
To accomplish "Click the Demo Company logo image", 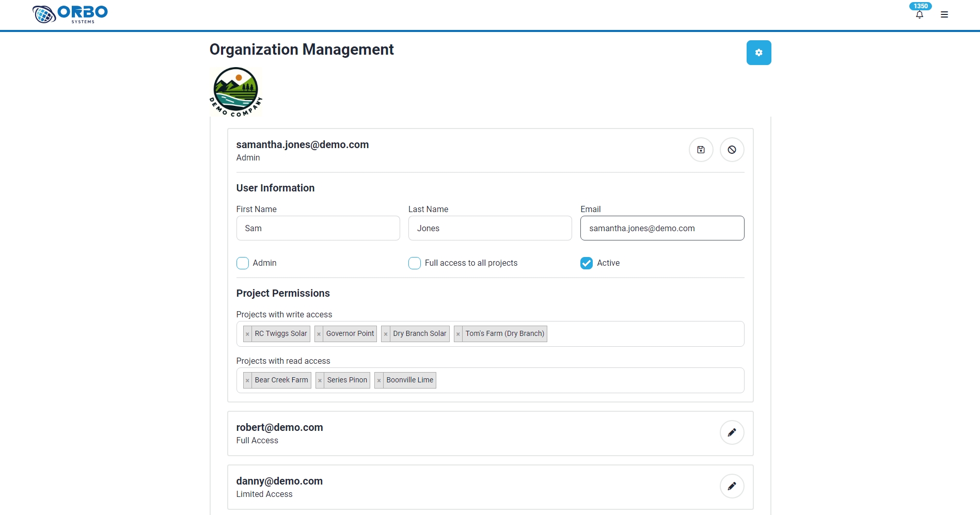I will pos(236,92).
